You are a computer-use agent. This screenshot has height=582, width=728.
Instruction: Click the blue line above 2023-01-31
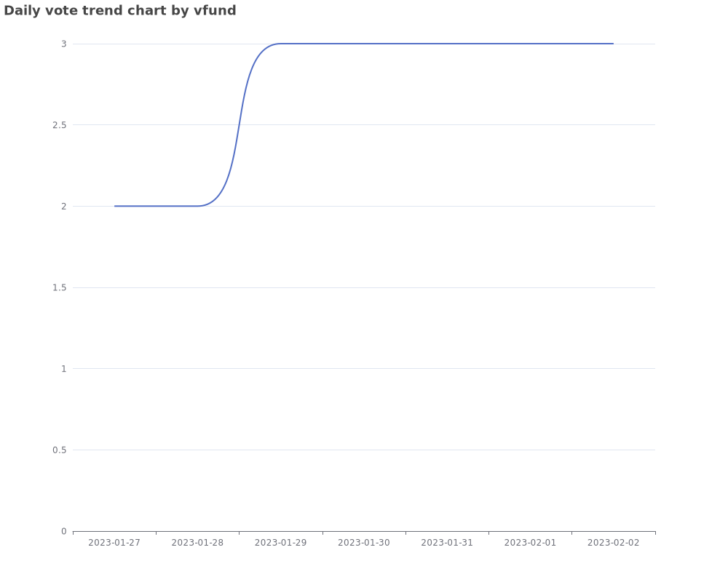coord(447,44)
